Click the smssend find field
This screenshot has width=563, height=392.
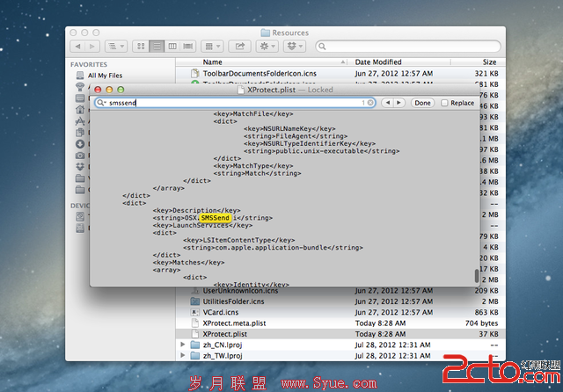coord(235,103)
